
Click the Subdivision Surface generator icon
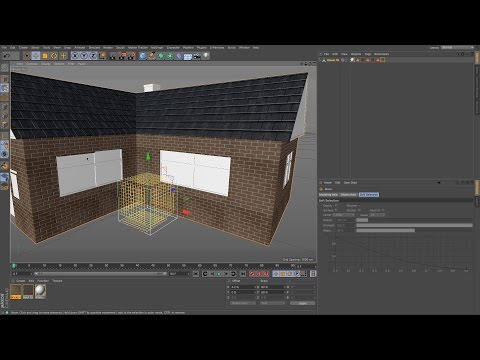tap(161, 56)
